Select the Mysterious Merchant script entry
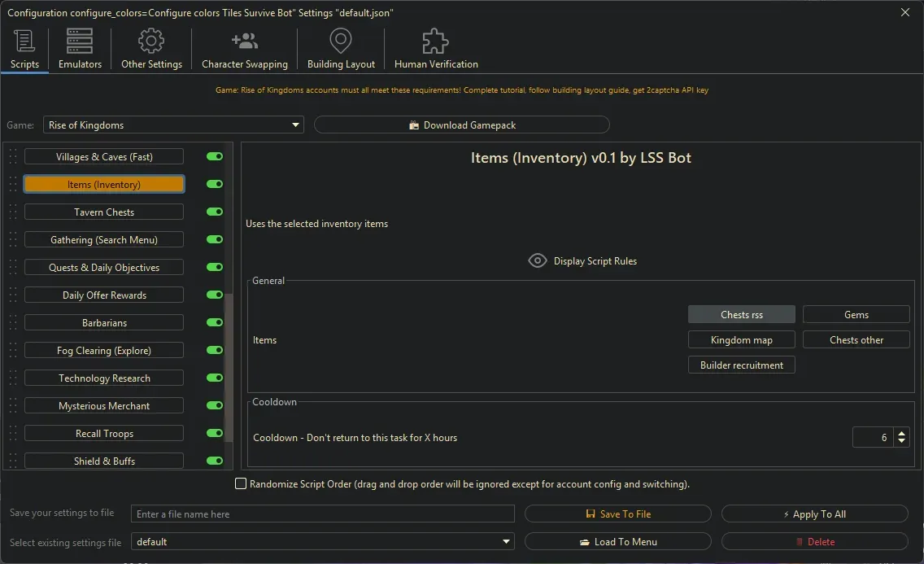The height and width of the screenshot is (564, 924). [x=103, y=405]
